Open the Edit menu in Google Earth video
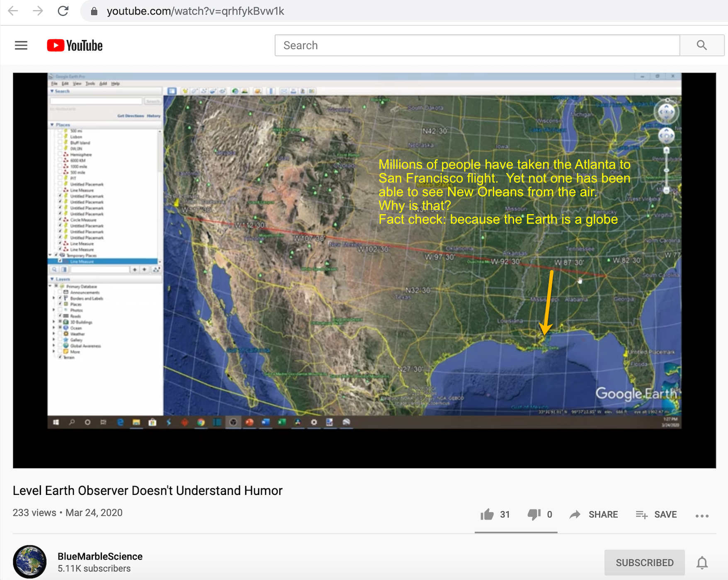Image resolution: width=728 pixels, height=580 pixels. tap(65, 83)
